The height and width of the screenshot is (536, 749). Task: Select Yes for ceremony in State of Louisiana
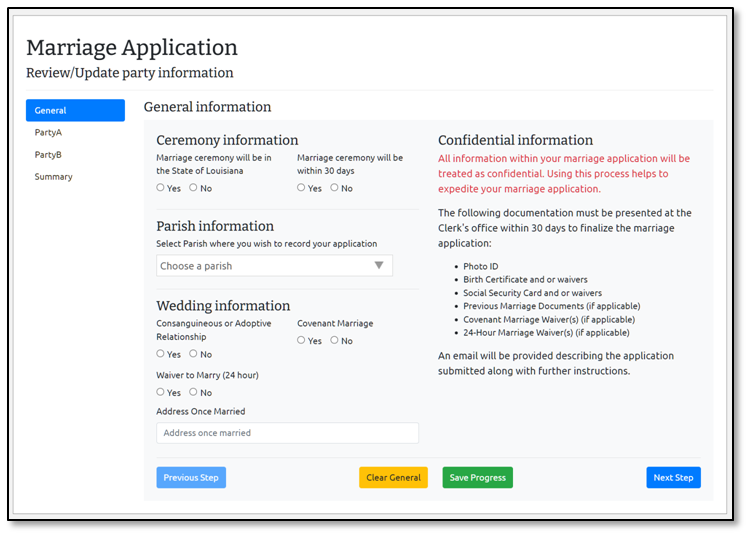pyautogui.click(x=161, y=188)
